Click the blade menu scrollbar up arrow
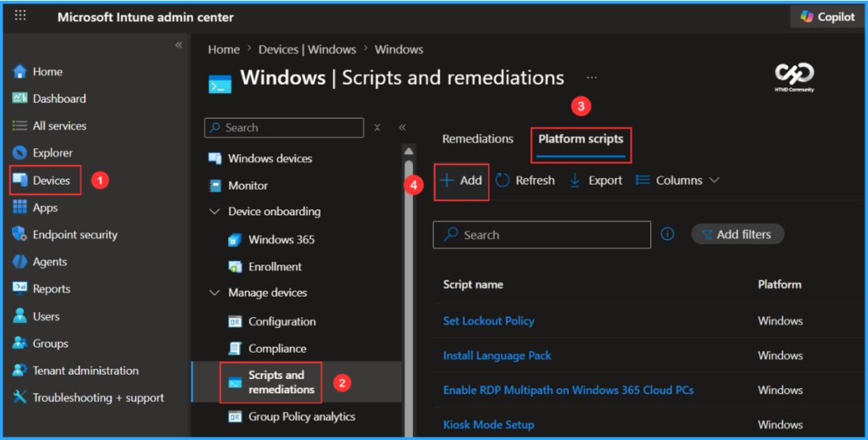The image size is (868, 440). pyautogui.click(x=409, y=151)
